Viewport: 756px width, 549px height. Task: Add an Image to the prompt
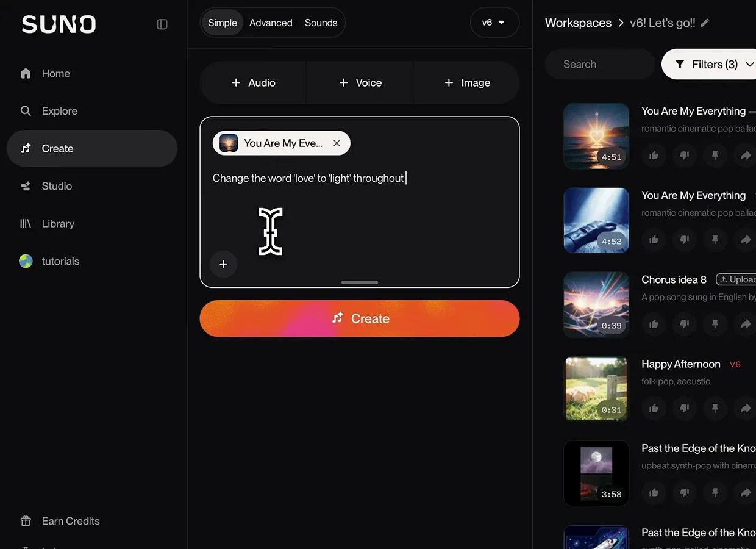point(467,82)
